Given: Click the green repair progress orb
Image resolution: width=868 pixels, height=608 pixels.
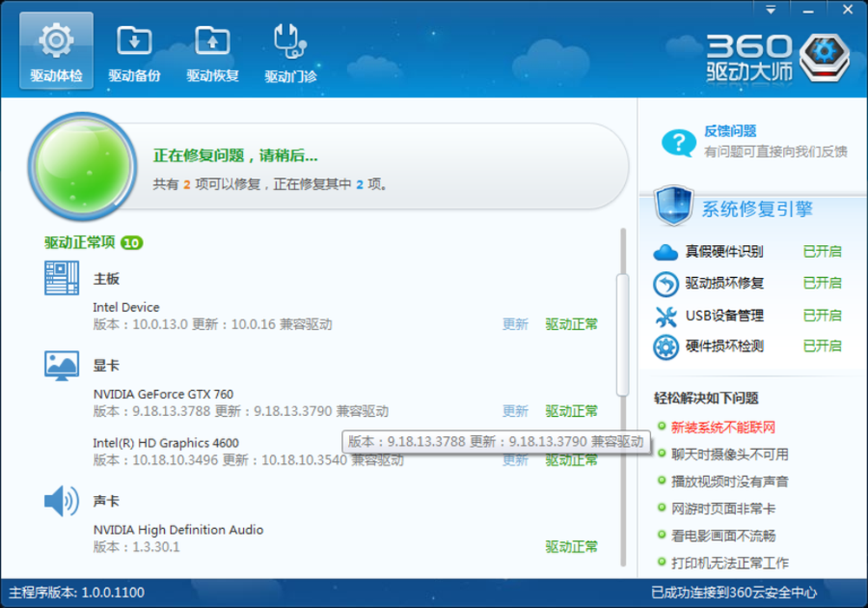Looking at the screenshot, I should 82,166.
